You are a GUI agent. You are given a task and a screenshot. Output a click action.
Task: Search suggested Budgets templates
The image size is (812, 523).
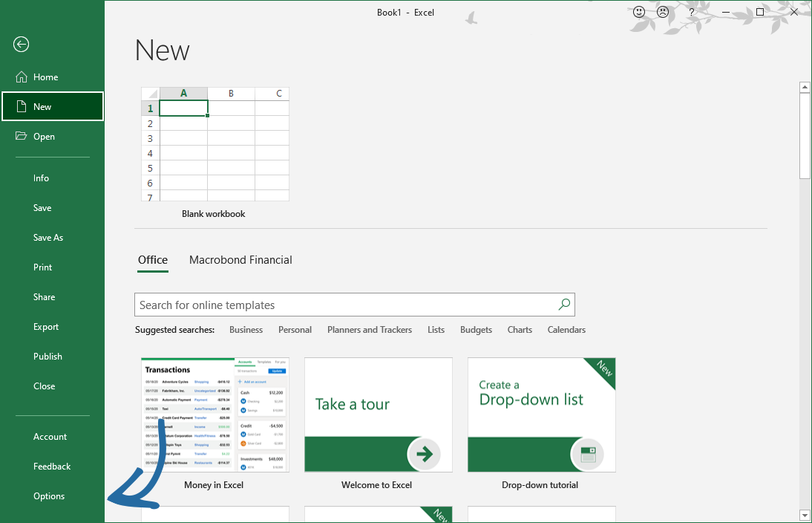(x=476, y=330)
